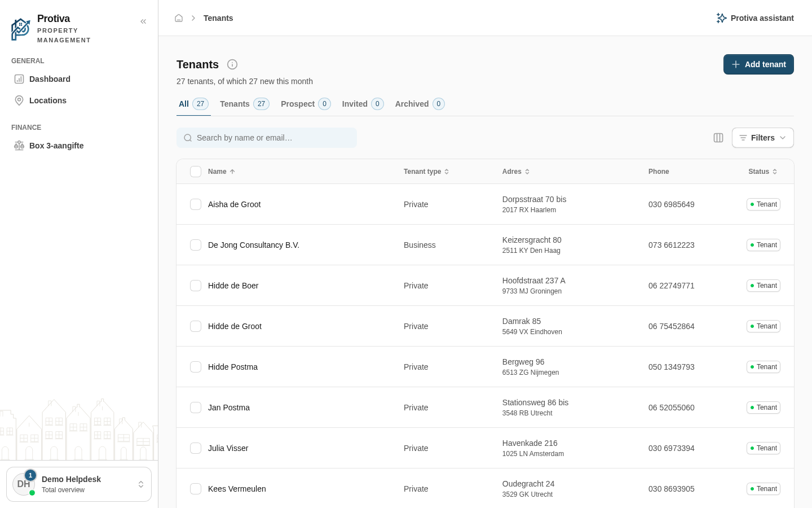Toggle the select-all checkbox in header
812x508 pixels.
[196, 172]
